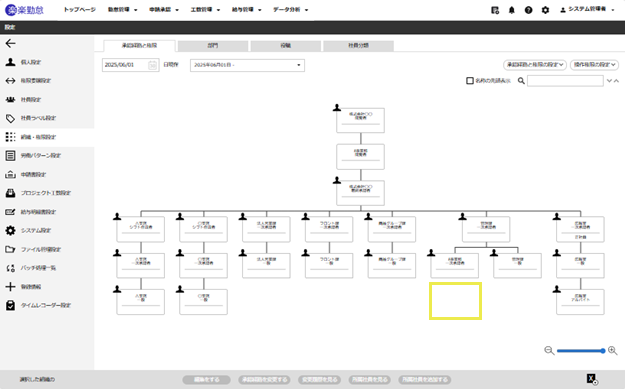Open the 承認経路と権限の設定 dropdown button
625x389 pixels.
coord(535,65)
